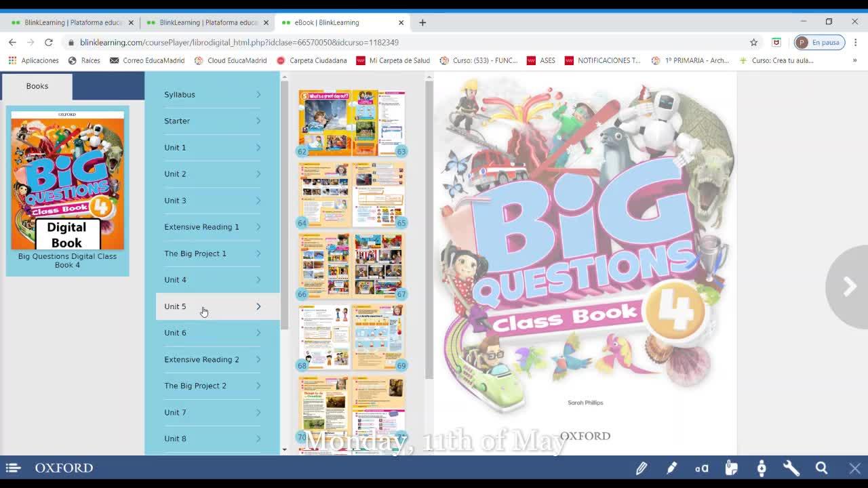
Task: Open the Cloud EducaMadrid bookmark
Action: point(231,60)
